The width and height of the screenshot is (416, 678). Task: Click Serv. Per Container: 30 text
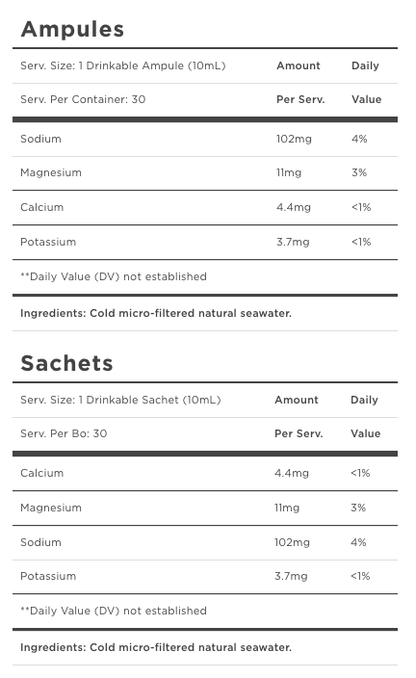tap(83, 99)
